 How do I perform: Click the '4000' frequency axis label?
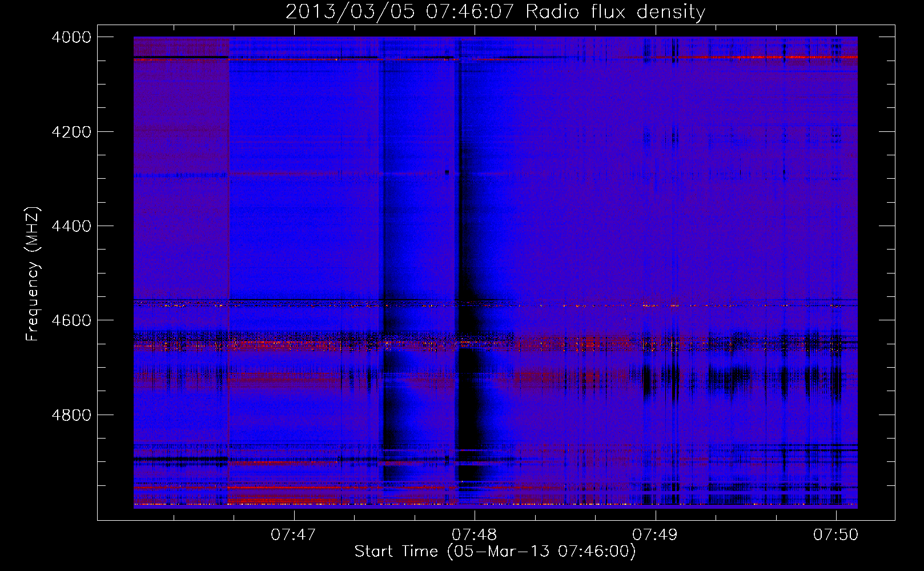71,37
